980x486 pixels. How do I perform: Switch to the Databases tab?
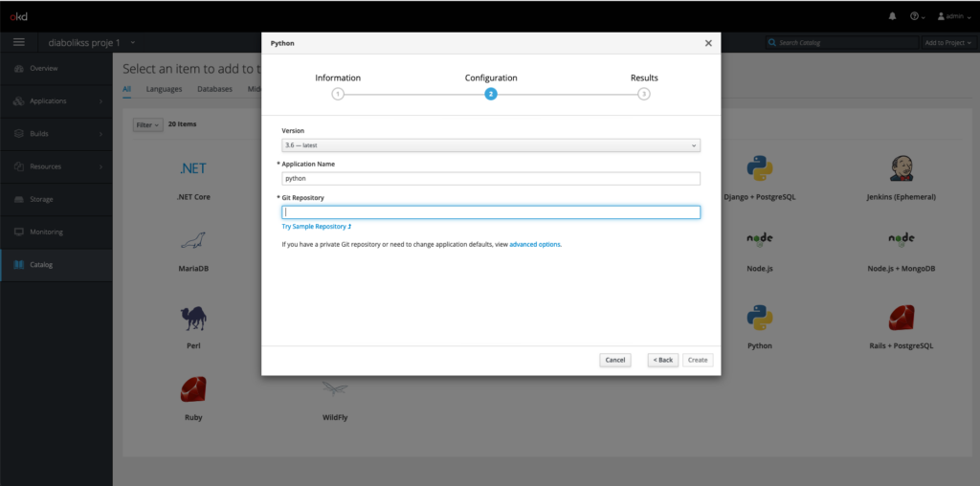pyautogui.click(x=214, y=89)
